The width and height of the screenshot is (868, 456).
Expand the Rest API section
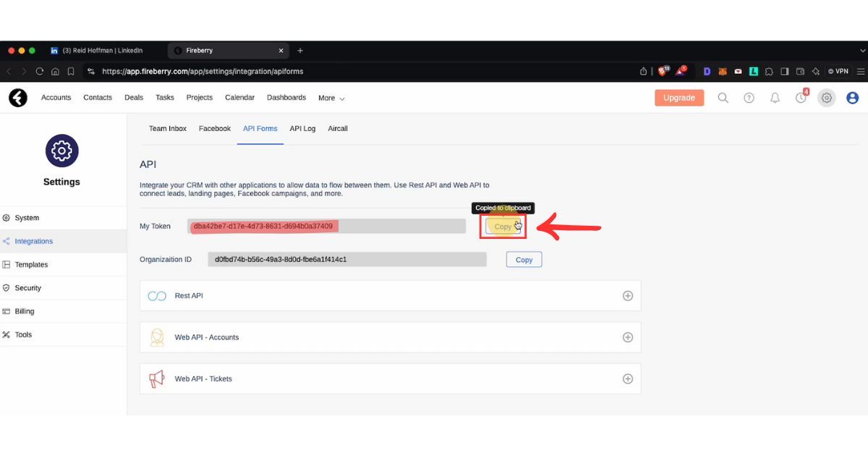[628, 296]
